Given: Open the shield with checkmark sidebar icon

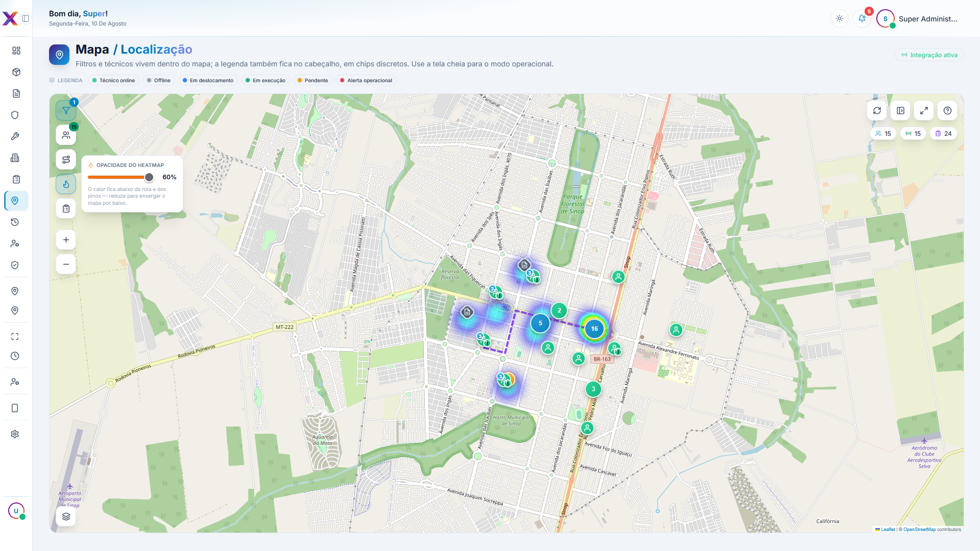Looking at the screenshot, I should coord(15,265).
